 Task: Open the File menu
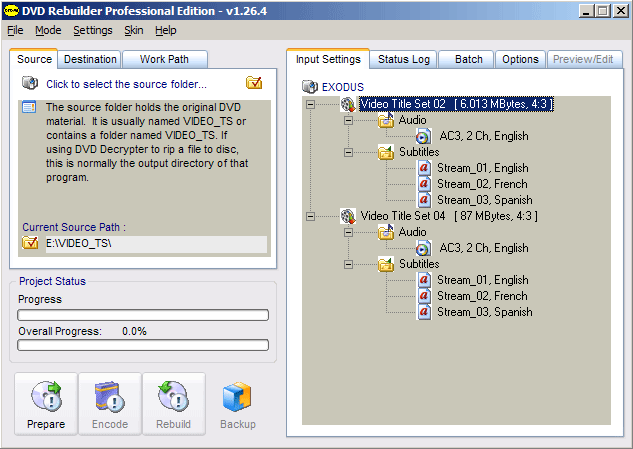(15, 30)
